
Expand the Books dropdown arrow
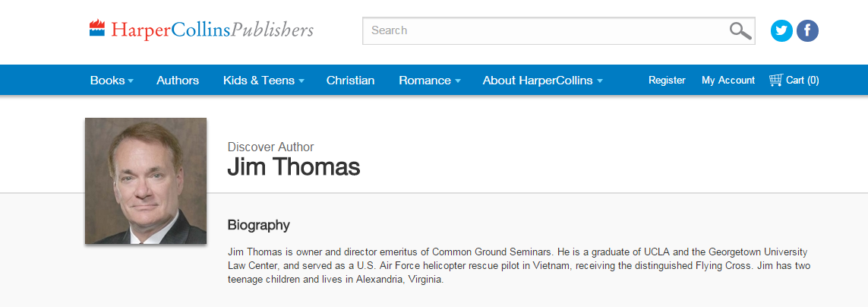coord(131,81)
